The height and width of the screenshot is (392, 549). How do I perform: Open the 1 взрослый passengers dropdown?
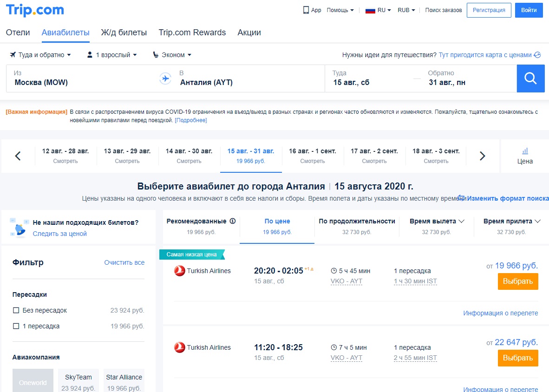click(112, 55)
